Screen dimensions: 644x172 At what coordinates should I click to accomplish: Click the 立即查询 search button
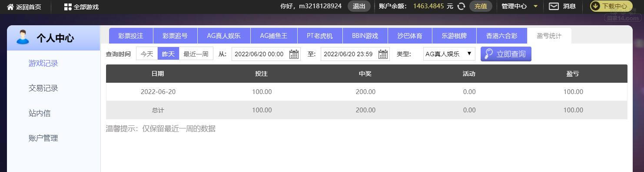point(506,54)
